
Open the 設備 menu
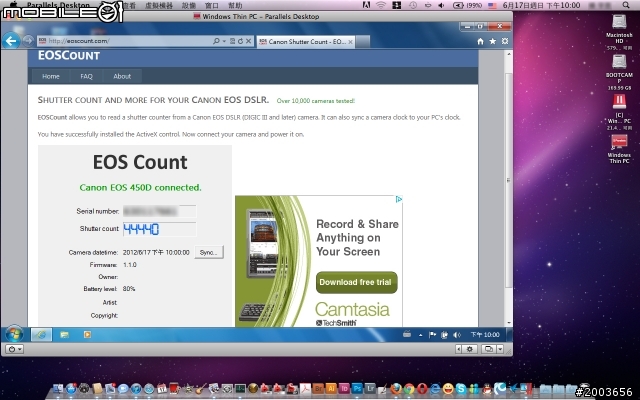click(x=189, y=5)
